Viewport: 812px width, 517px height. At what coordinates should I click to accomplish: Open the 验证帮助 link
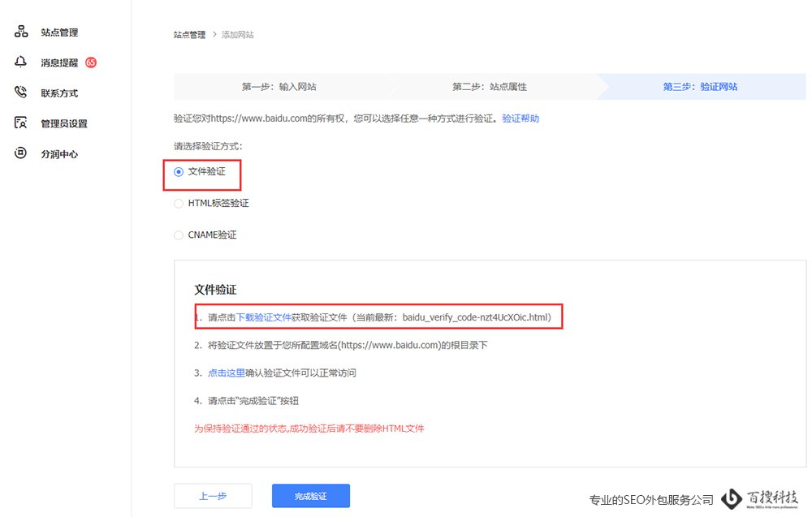click(520, 118)
